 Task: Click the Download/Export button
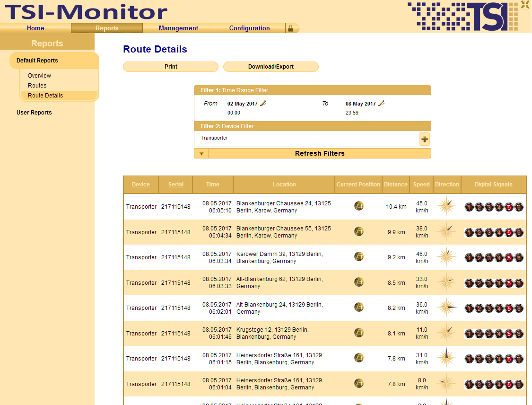tap(271, 67)
